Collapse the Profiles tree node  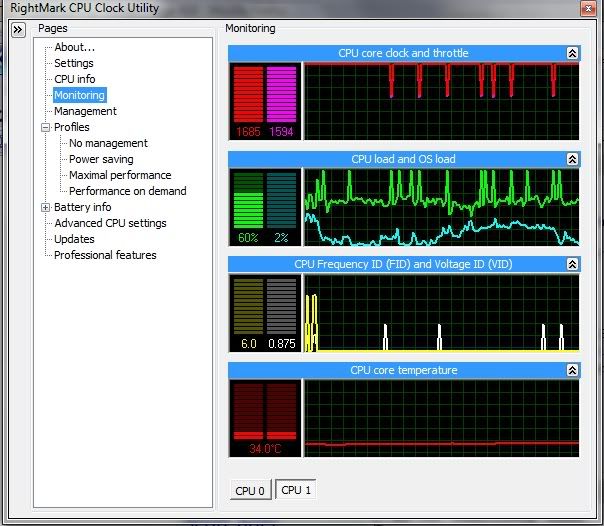point(45,128)
